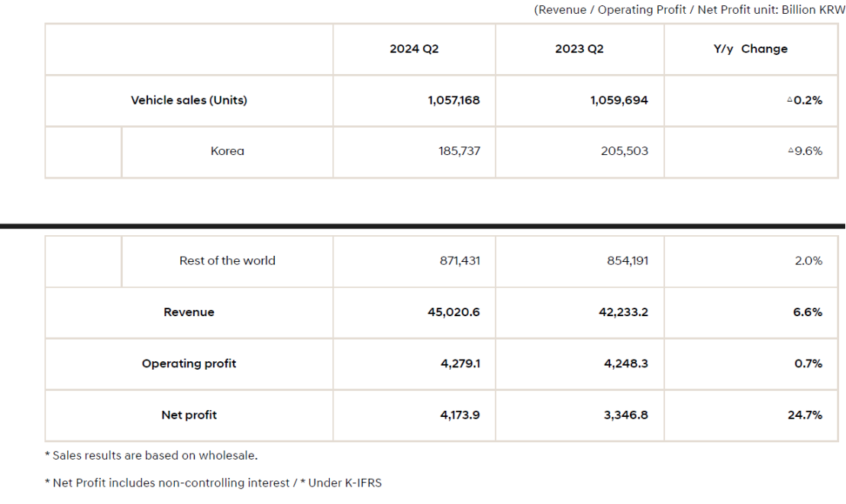
Task: Click the Revenue row label
Action: pos(189,312)
